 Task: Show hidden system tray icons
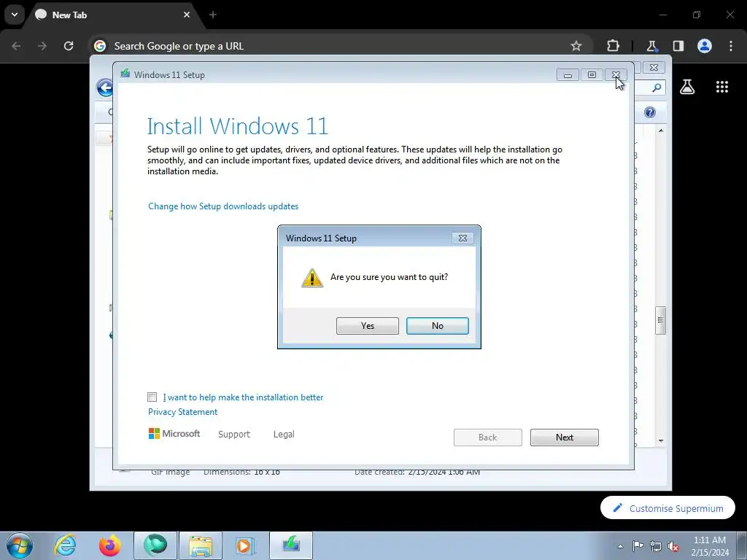(620, 546)
